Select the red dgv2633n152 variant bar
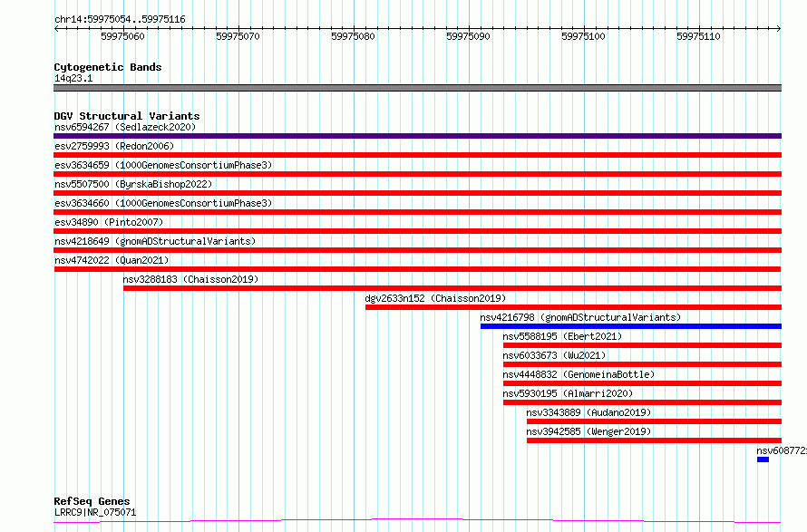This screenshot has height=532, width=807. (573, 307)
